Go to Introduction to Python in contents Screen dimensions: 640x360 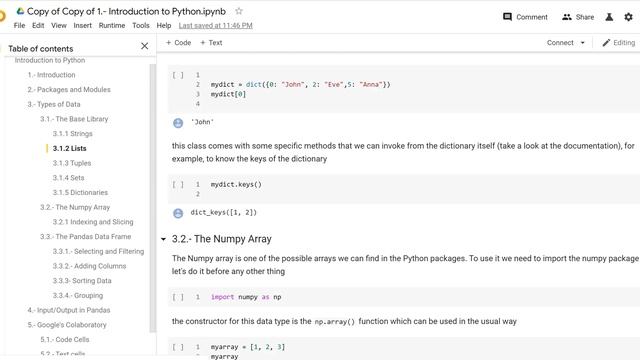50,60
